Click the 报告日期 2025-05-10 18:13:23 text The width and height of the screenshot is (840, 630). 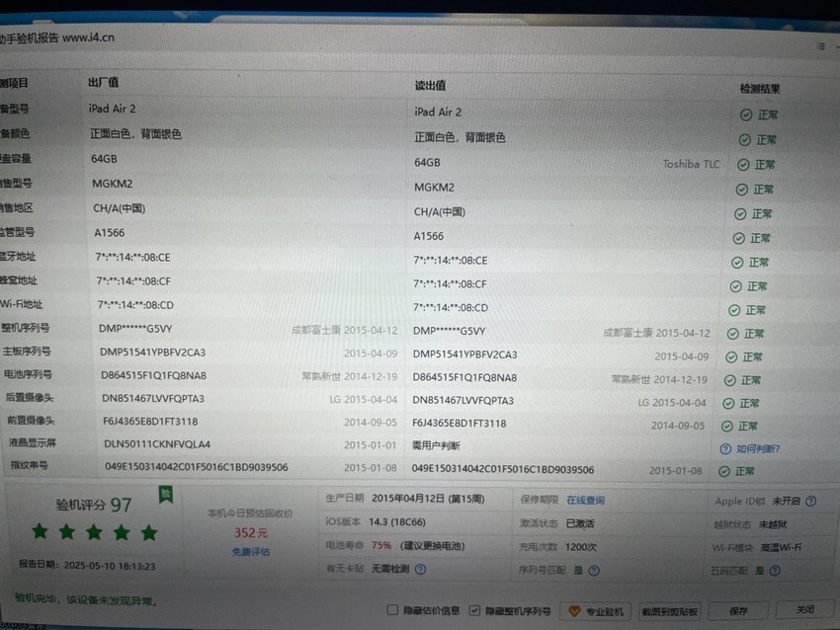coord(87,565)
